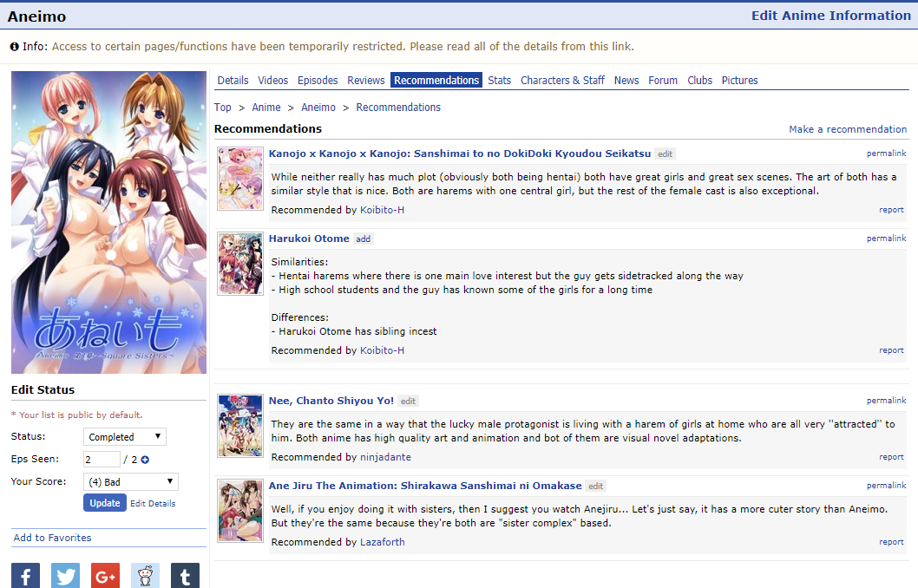The height and width of the screenshot is (588, 918).
Task: Share on Tumblr icon
Action: coord(185,576)
